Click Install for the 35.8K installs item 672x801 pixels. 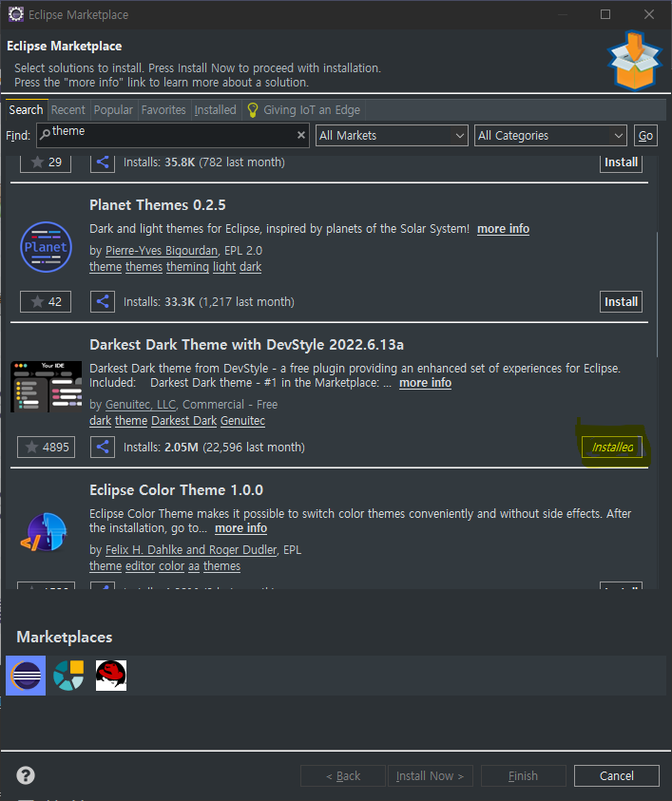tap(621, 162)
